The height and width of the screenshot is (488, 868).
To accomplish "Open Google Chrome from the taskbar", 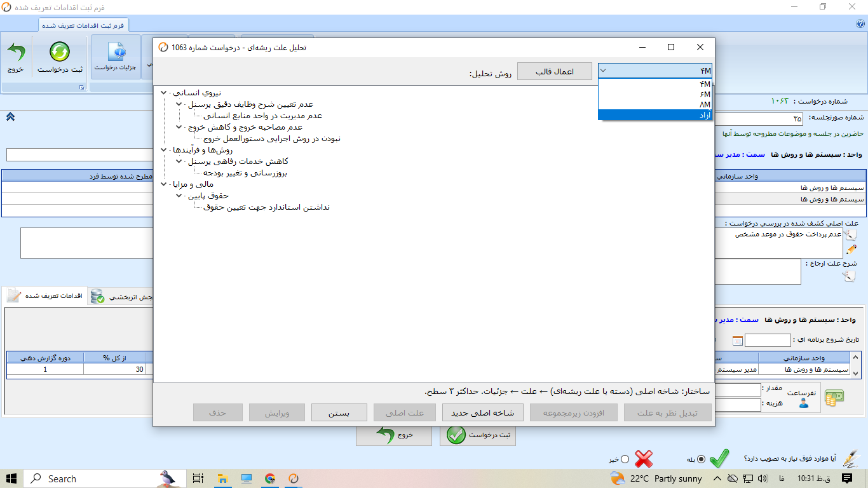I will [x=270, y=478].
